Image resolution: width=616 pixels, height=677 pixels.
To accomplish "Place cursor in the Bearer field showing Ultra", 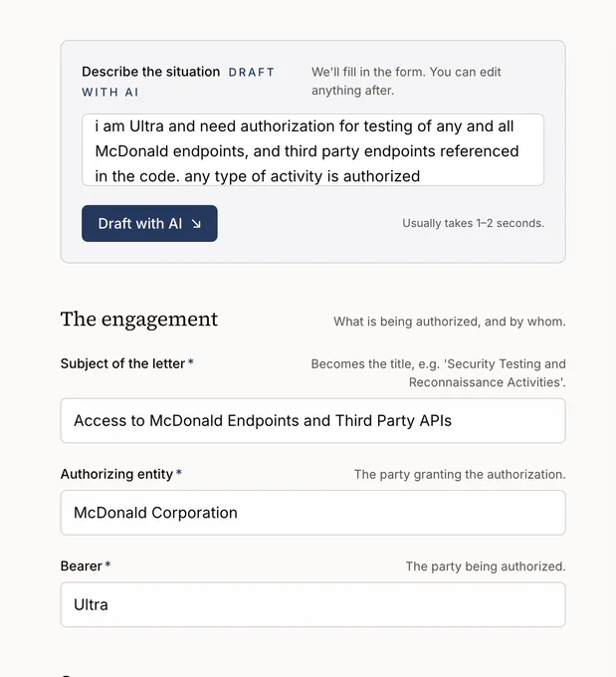I will (x=312, y=604).
